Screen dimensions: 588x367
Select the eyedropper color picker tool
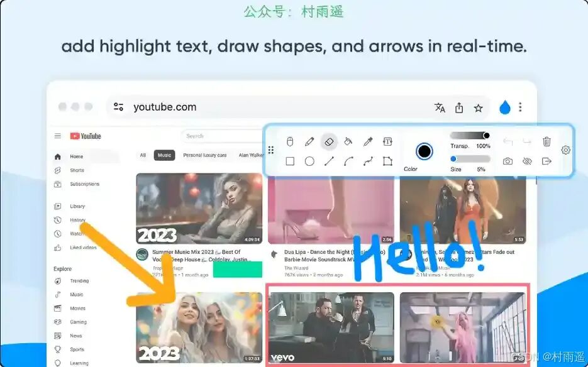[x=368, y=141]
